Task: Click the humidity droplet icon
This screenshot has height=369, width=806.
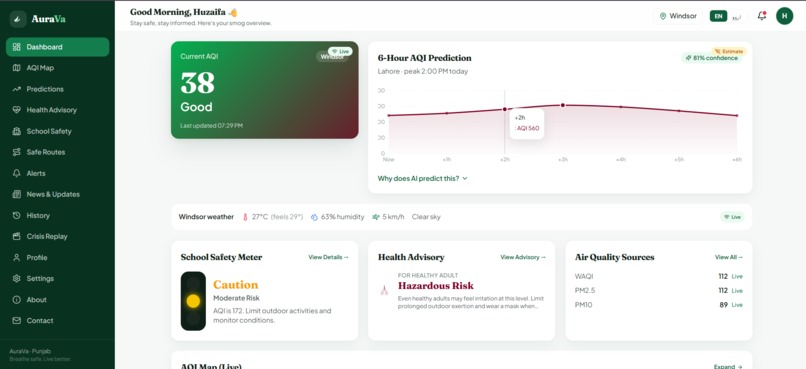Action: [x=315, y=217]
